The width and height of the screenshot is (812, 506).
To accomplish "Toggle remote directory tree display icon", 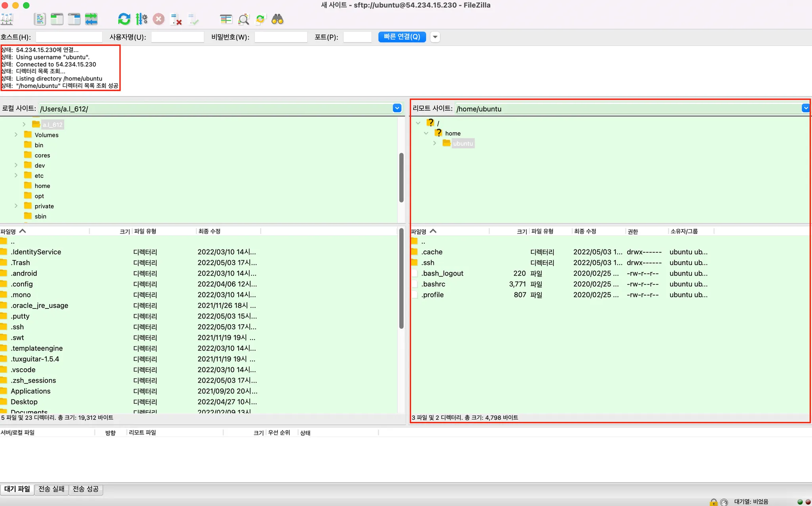I will (x=74, y=19).
